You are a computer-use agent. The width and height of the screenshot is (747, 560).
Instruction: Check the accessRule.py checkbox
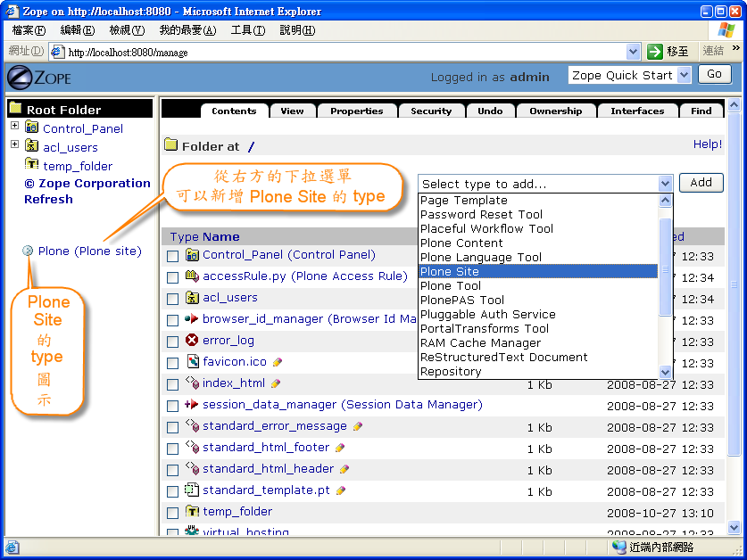coord(172,277)
